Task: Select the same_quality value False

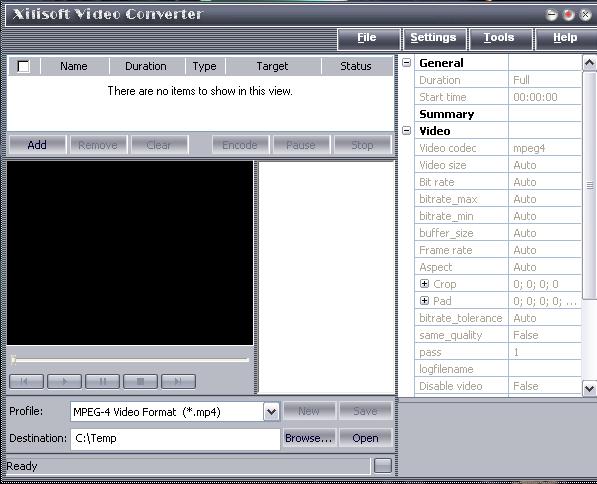Action: pos(545,335)
